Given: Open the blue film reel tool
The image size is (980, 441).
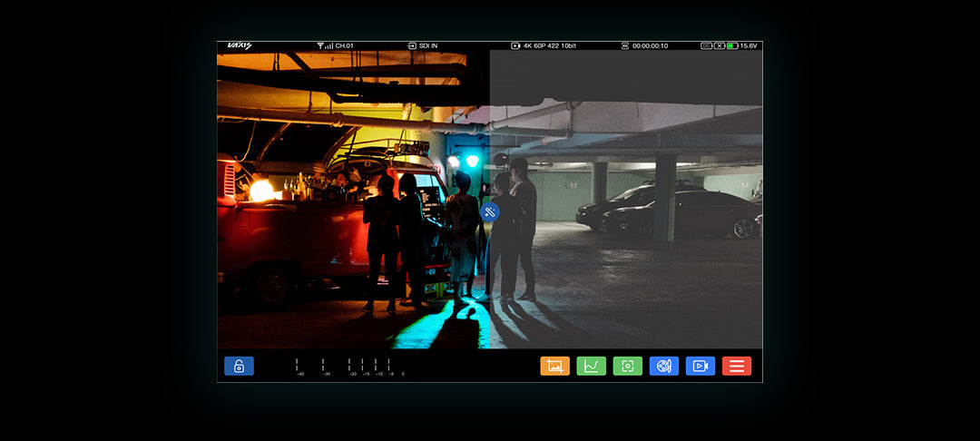Looking at the screenshot, I should pos(663,366).
